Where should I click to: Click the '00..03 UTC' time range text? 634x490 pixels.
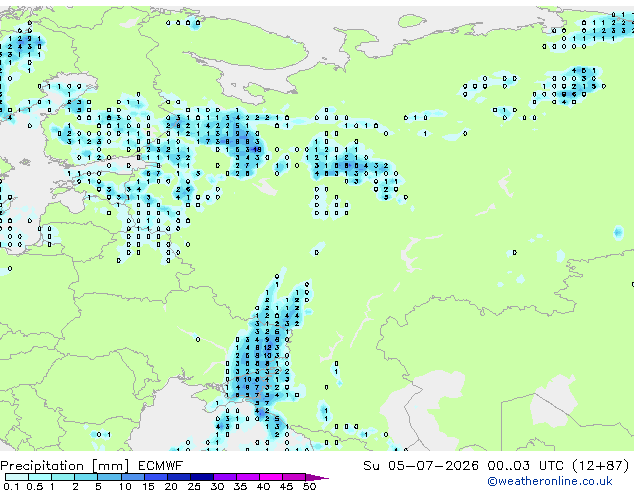click(525, 466)
